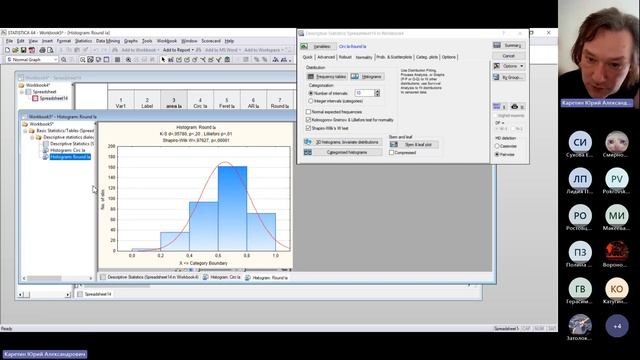Click the weight icon in dialog sidebar
The width and height of the screenshot is (640, 360).
point(515,107)
